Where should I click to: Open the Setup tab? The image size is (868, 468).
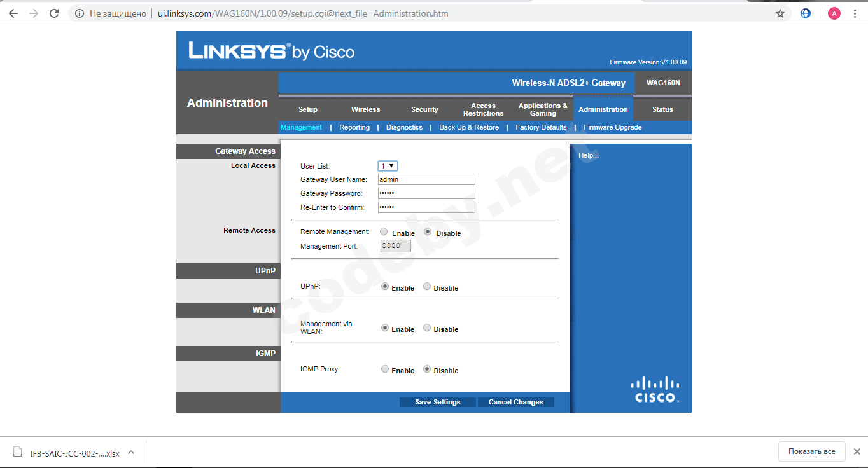click(x=308, y=109)
